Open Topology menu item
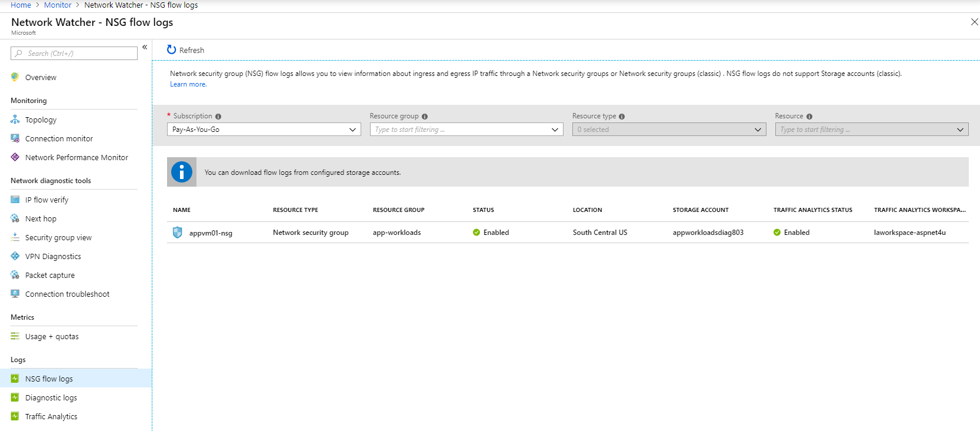980x431 pixels. (41, 120)
